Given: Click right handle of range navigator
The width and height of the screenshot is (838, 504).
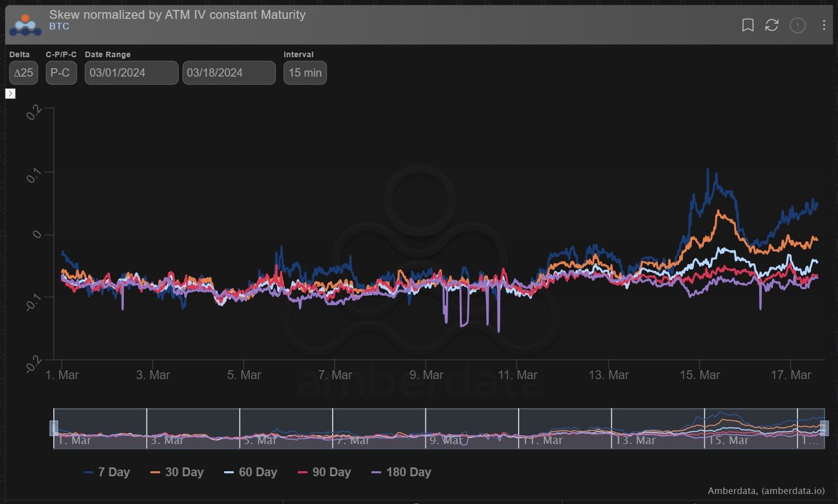Looking at the screenshot, I should click(824, 428).
